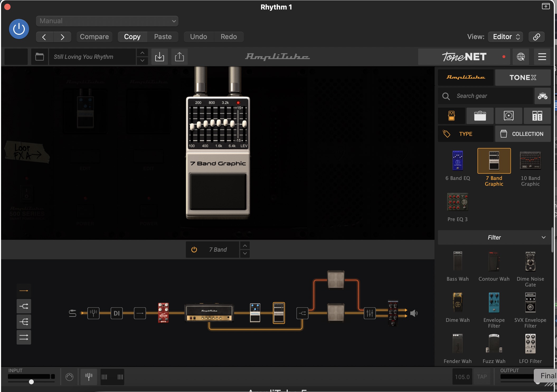Select the rack effects category icon
This screenshot has width=557, height=392.
click(x=537, y=116)
